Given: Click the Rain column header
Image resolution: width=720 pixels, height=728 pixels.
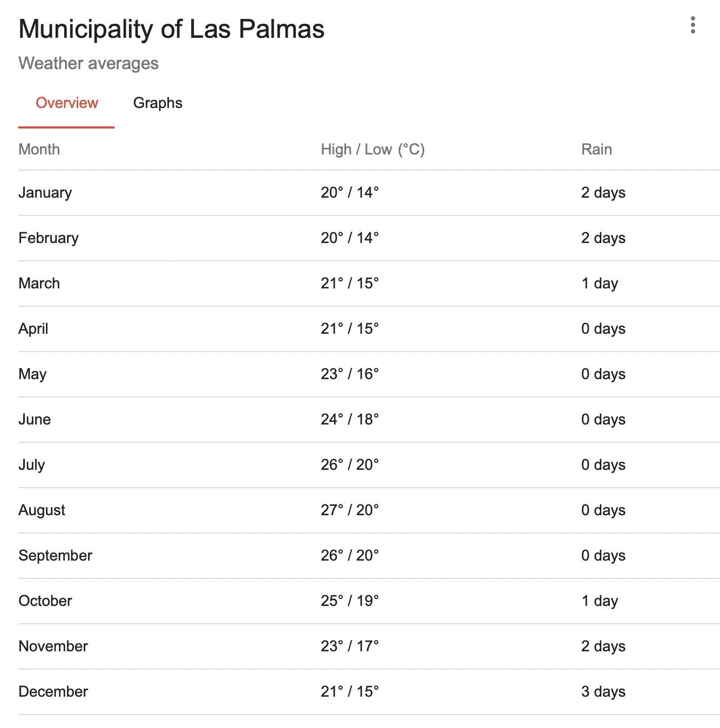Looking at the screenshot, I should click(x=596, y=150).
